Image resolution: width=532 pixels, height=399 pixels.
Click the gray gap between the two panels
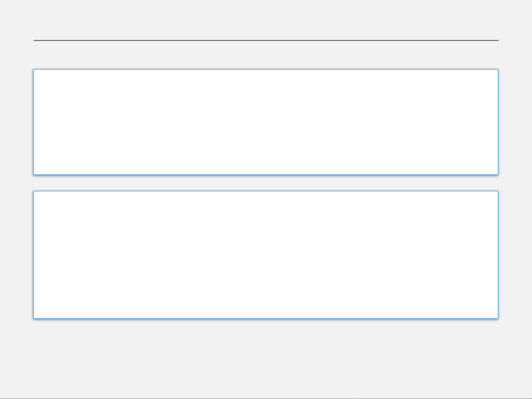266,183
